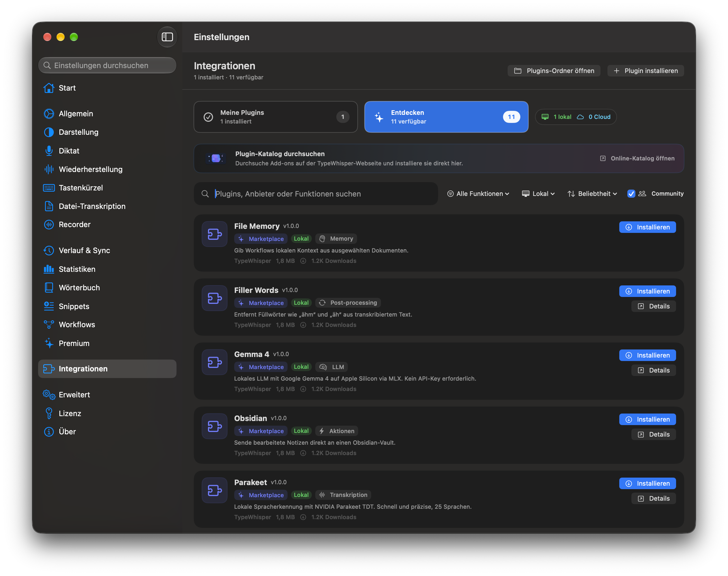Open Premium section
Screen dimensions: 728x576
[x=107, y=343]
